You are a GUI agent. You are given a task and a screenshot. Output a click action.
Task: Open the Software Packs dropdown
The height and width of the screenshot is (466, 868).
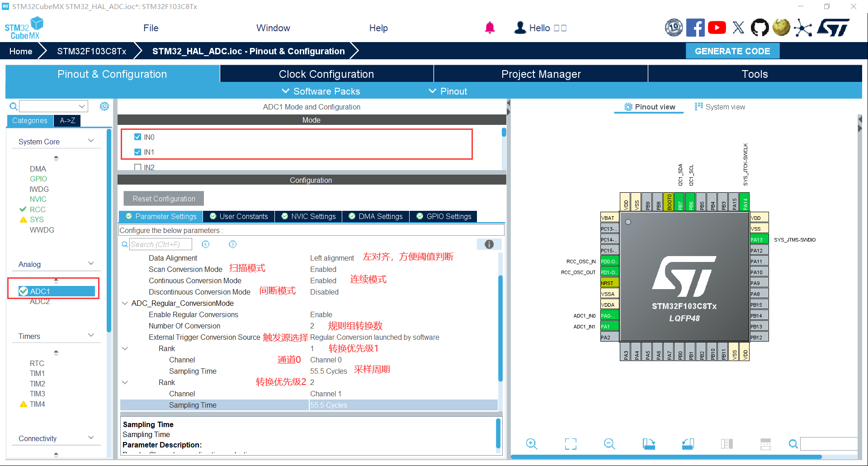pos(321,91)
